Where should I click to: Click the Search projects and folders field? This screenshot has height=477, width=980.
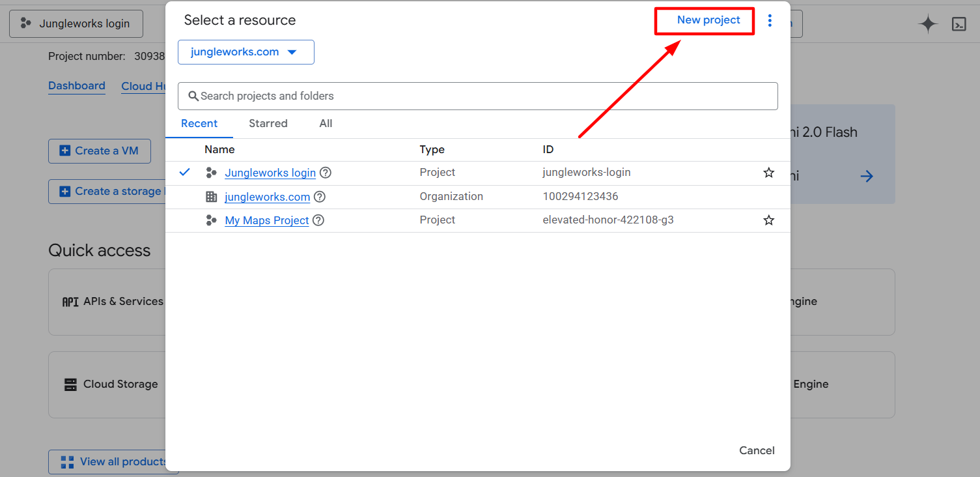click(478, 96)
